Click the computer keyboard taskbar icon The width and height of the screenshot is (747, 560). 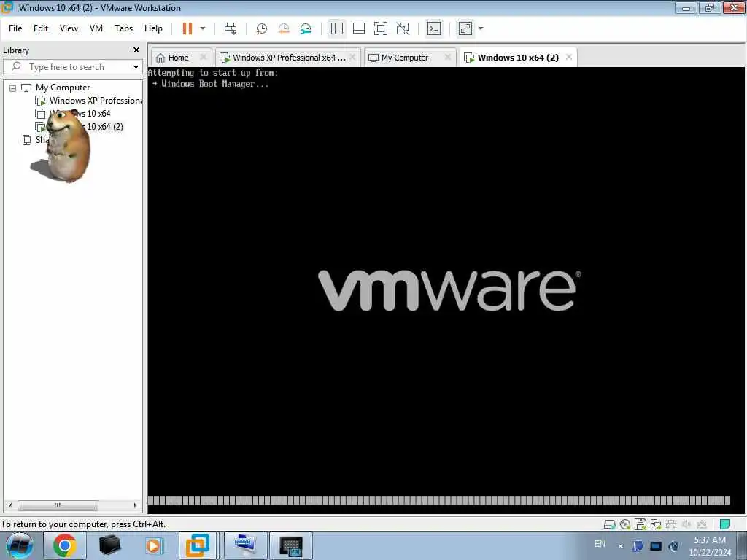coord(245,545)
